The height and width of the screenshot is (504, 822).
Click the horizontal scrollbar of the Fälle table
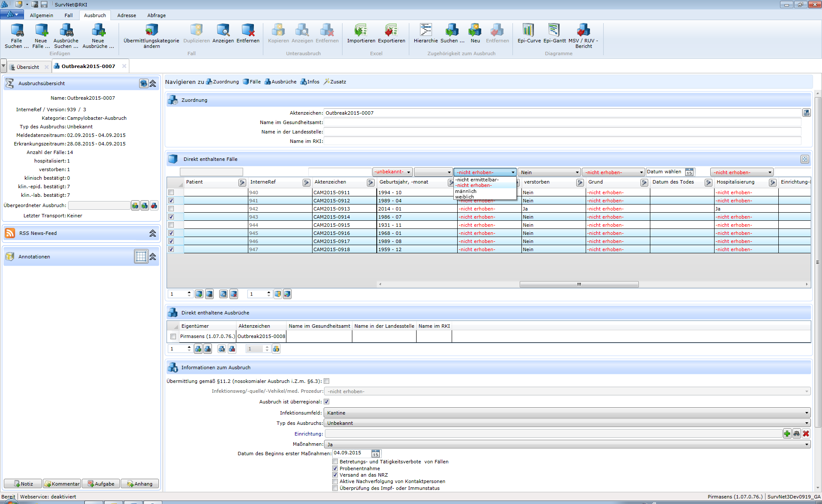pyautogui.click(x=579, y=284)
